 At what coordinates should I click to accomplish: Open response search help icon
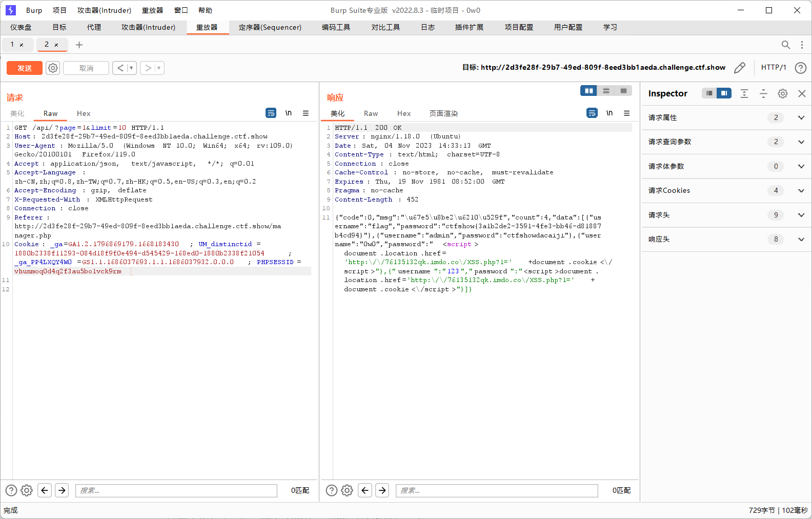332,490
